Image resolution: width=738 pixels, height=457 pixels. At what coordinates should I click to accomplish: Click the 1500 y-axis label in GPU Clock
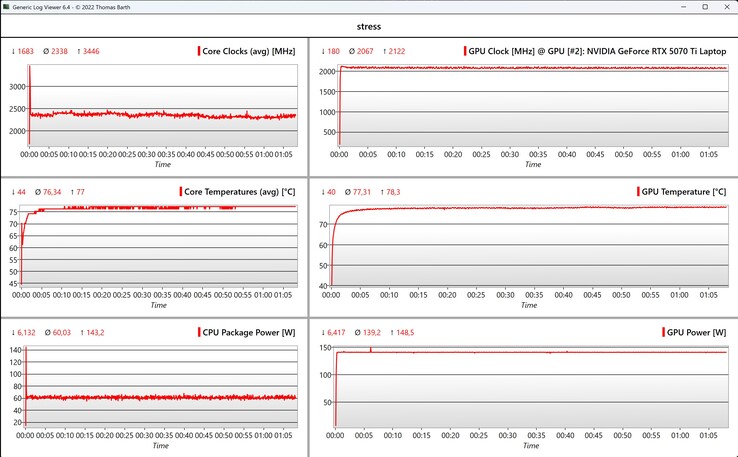pos(327,92)
